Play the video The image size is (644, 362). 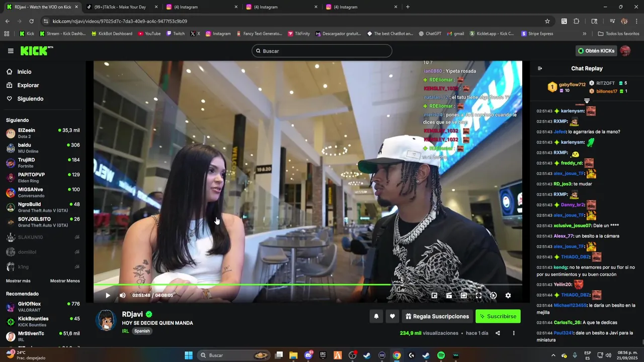[x=108, y=295]
